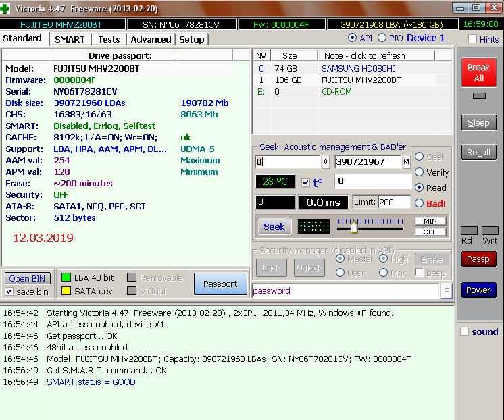This screenshot has width=504, height=420.
Task: Click the Limit field with 200
Action: click(395, 202)
